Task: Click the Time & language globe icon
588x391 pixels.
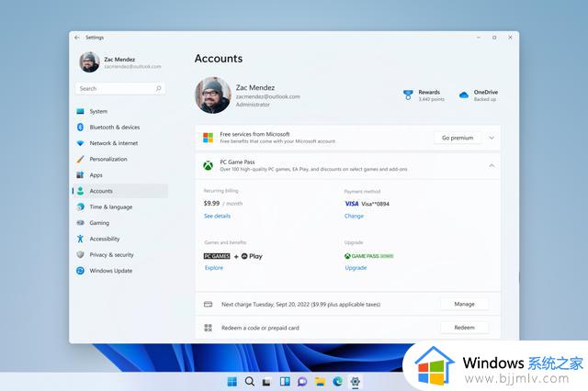Action: point(80,207)
